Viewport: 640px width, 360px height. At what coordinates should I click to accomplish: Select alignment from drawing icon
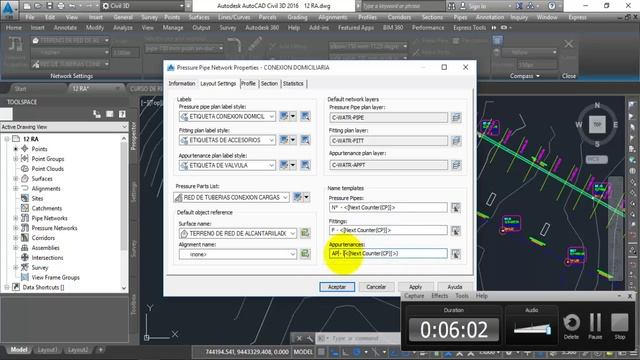[x=305, y=254]
